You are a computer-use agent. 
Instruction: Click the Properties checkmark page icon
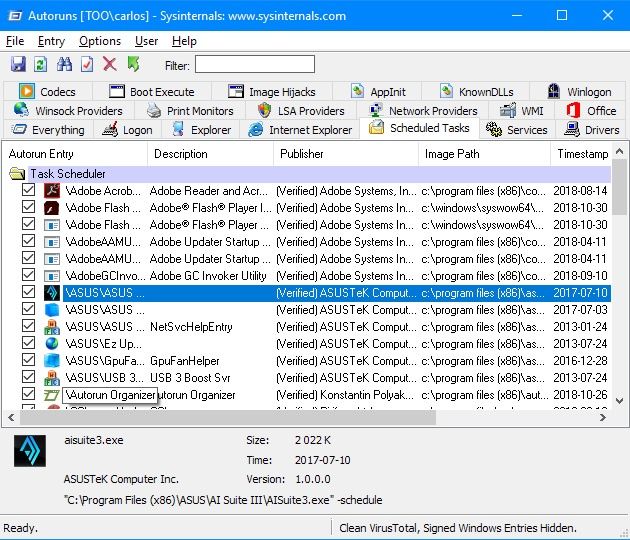(x=87, y=64)
